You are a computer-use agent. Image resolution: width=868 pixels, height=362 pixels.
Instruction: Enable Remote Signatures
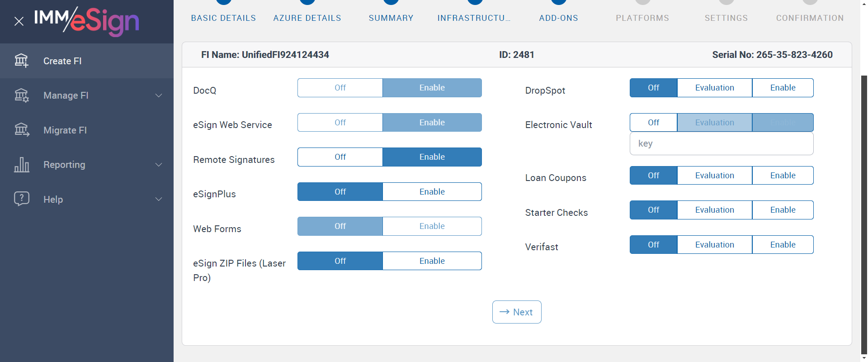click(x=432, y=157)
